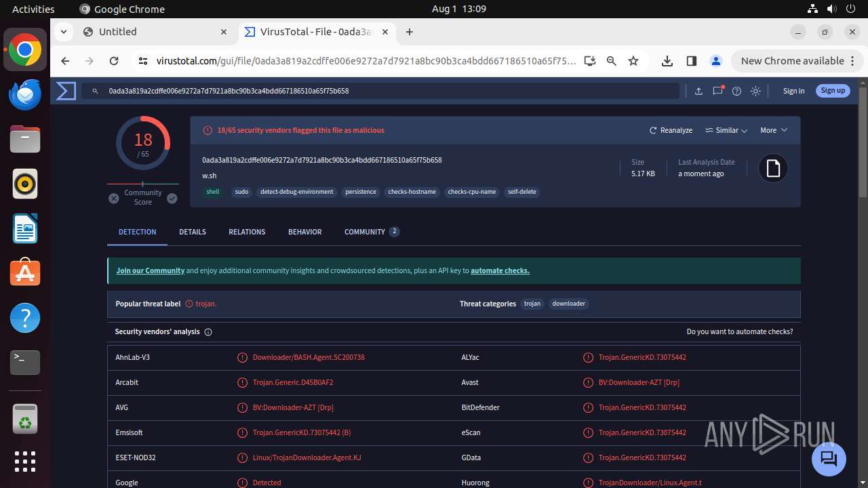Screen dimensions: 868x488
Task: Click the 'sudo' tag
Action: [x=241, y=192]
